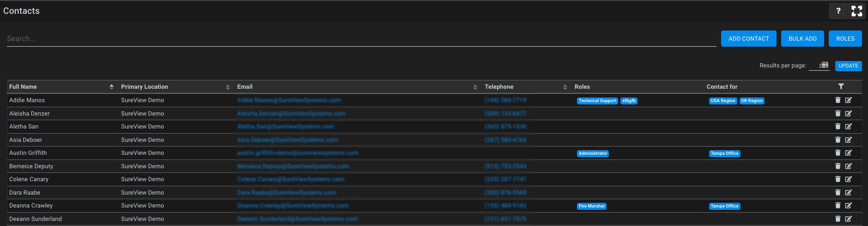Viewport: 868px width, 226px height.
Task: Click the results per page number field
Action: coord(819,66)
